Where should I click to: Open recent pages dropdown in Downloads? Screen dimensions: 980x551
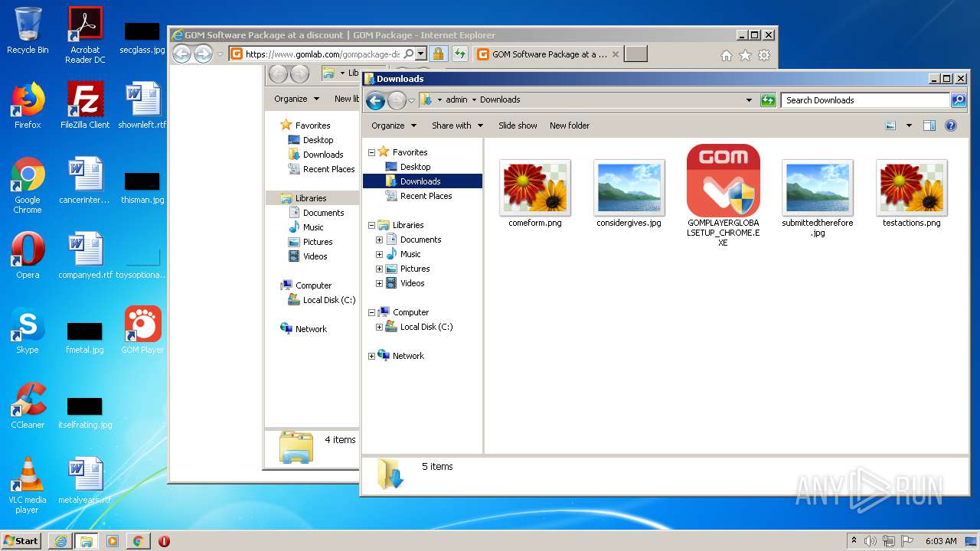pos(412,100)
